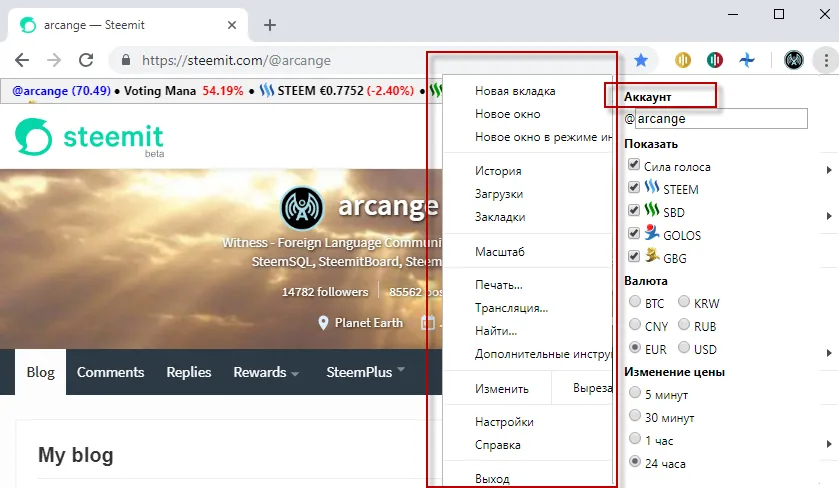Close the arcange — Steemit tab
Screen dimensions: 839x488
click(x=232, y=25)
